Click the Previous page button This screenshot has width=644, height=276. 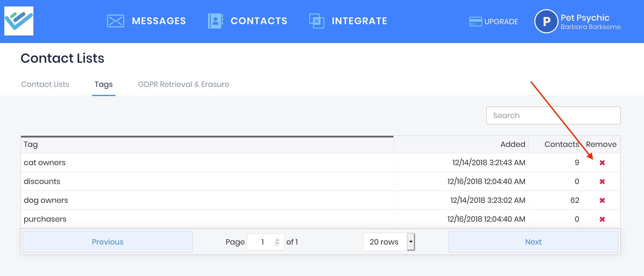pos(108,242)
